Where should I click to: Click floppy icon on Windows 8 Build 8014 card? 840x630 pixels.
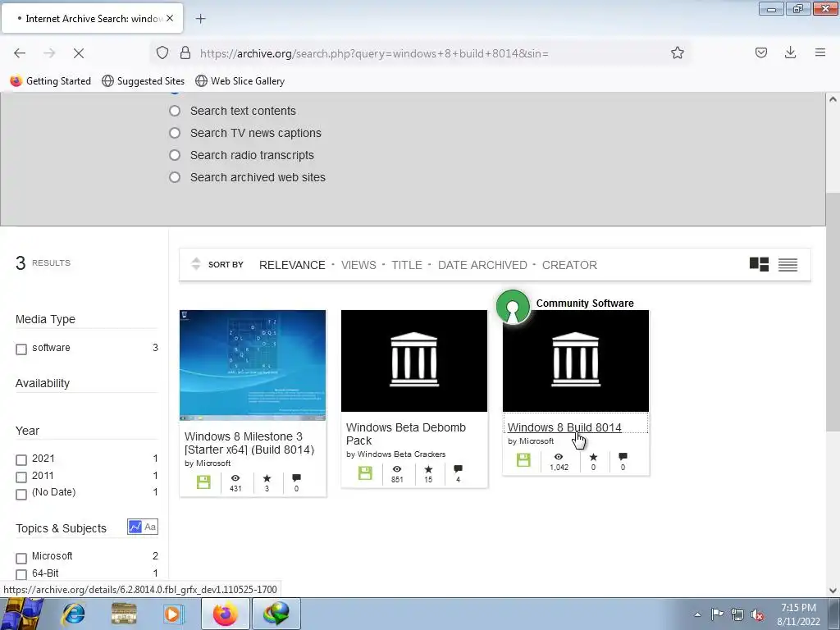tap(523, 459)
